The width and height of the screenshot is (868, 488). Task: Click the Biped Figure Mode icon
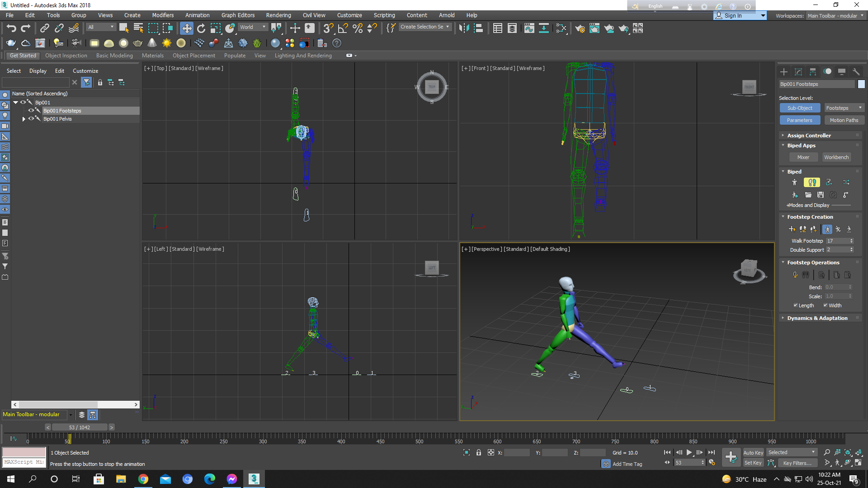tap(795, 183)
